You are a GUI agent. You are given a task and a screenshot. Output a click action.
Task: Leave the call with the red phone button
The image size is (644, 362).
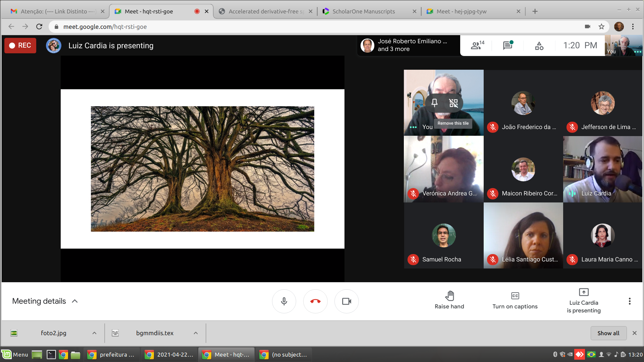(315, 301)
